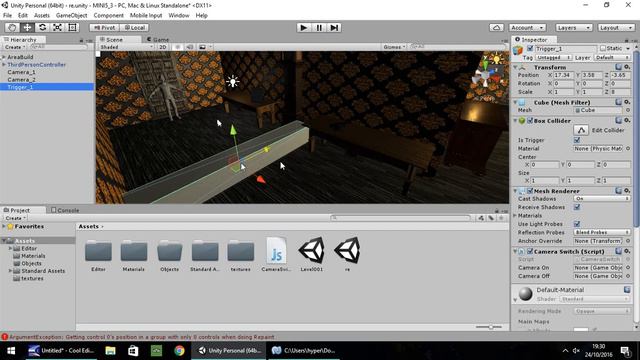
Task: Click search by type icon in Project
Action: [x=481, y=218]
